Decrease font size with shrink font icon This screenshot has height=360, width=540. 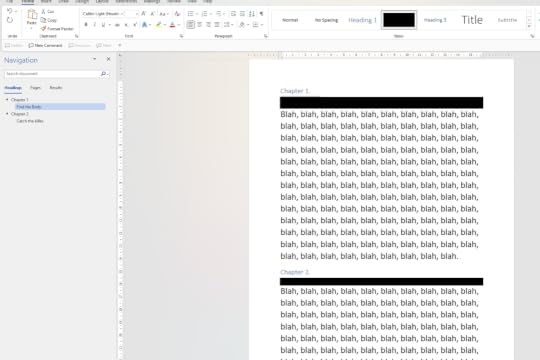pyautogui.click(x=153, y=14)
